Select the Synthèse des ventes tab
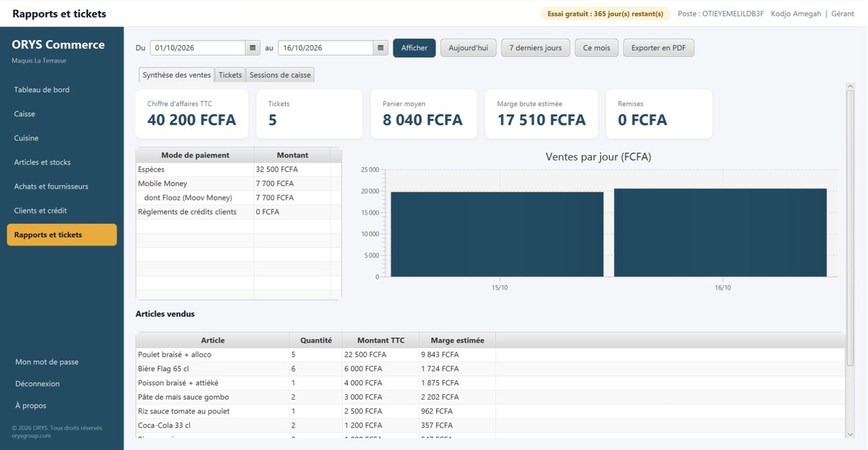 [176, 75]
